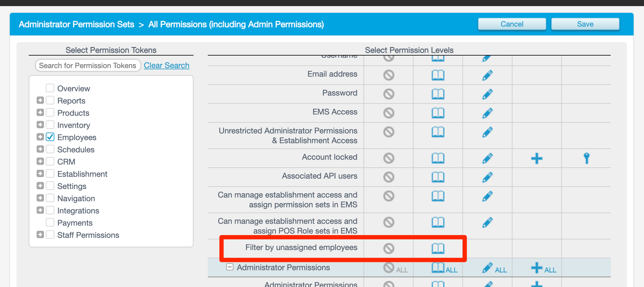644x287 pixels.
Task: Check the Overview checkbox
Action: tap(50, 88)
